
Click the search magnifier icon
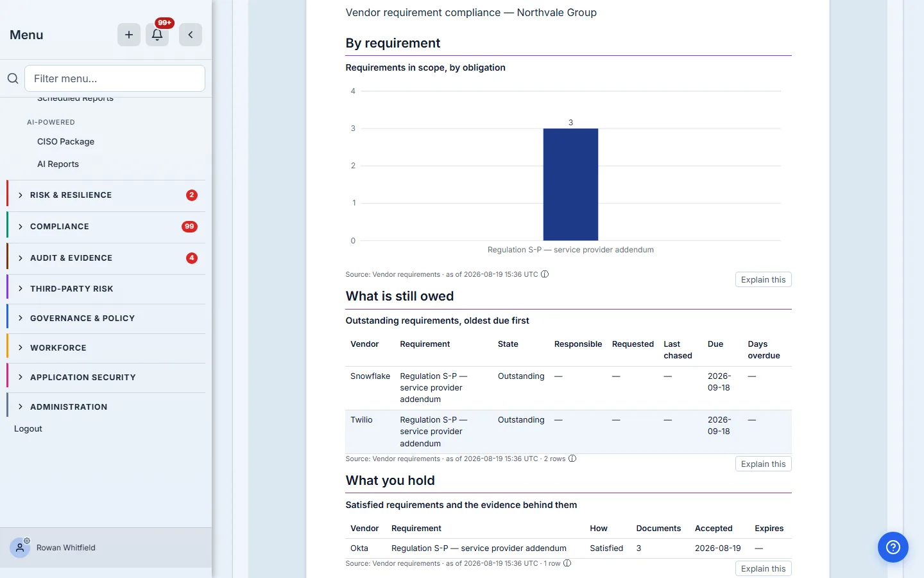pyautogui.click(x=13, y=78)
